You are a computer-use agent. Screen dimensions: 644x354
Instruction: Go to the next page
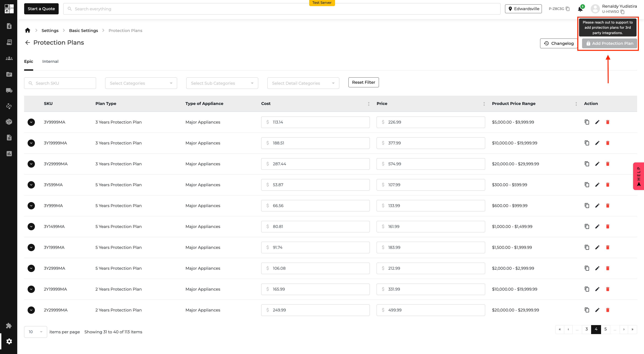click(624, 329)
